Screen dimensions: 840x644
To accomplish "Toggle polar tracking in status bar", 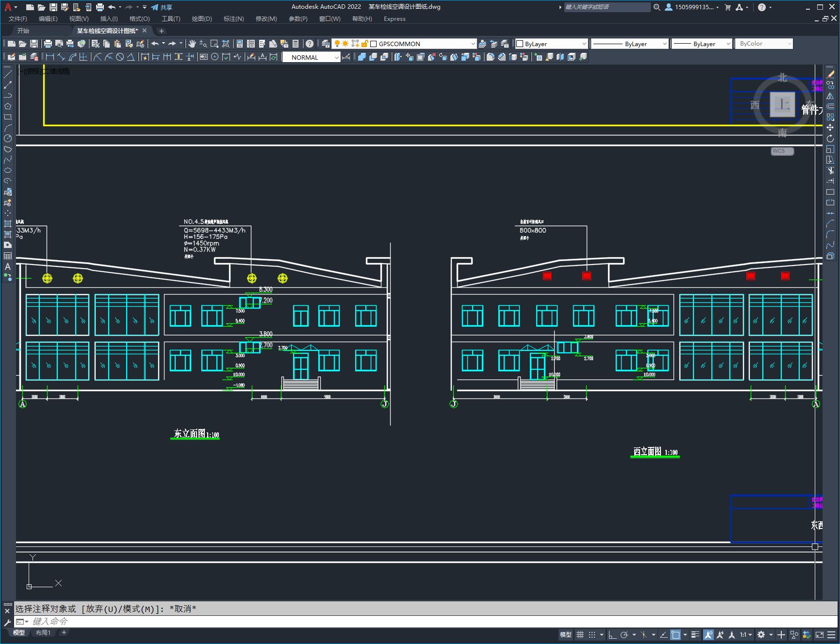I will coord(625,634).
